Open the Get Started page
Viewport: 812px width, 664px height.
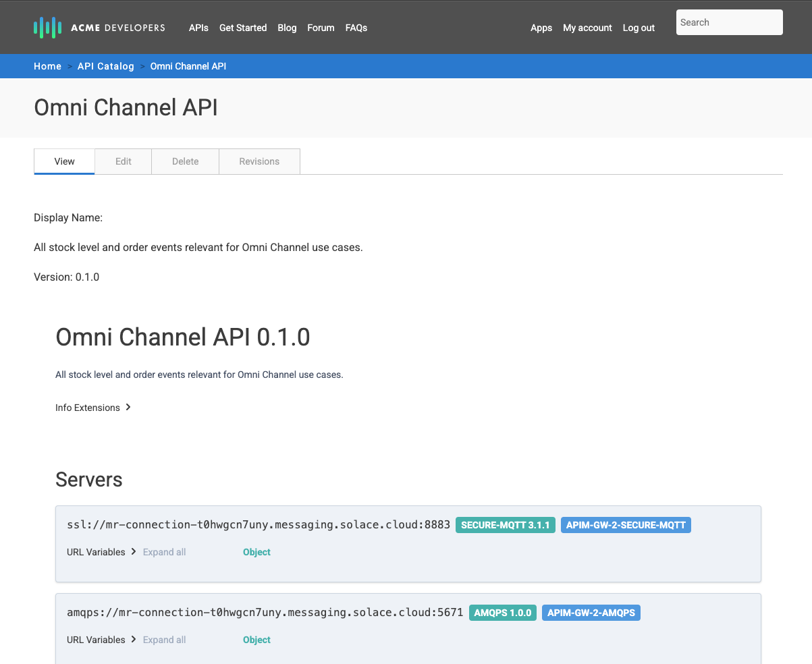click(x=243, y=28)
